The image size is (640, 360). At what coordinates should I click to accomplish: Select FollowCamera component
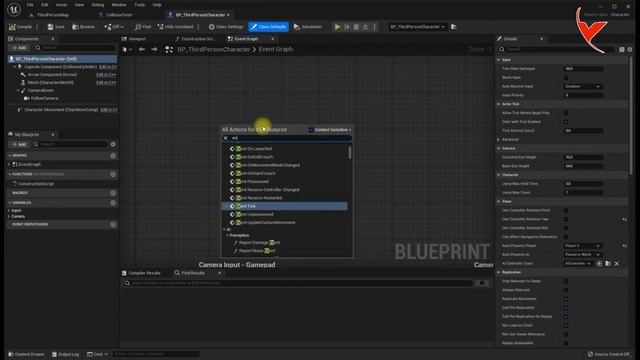pos(44,98)
